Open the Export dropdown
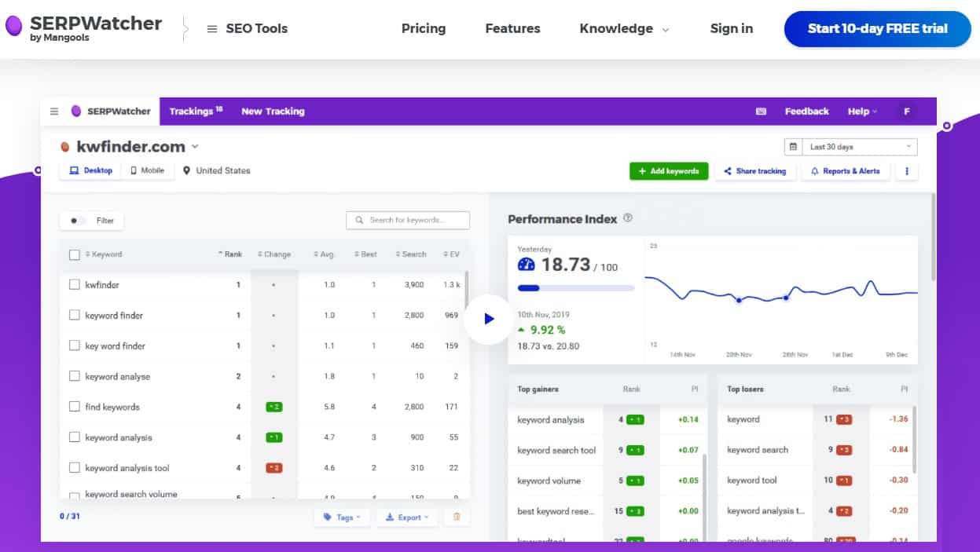The width and height of the screenshot is (980, 552). pyautogui.click(x=407, y=517)
